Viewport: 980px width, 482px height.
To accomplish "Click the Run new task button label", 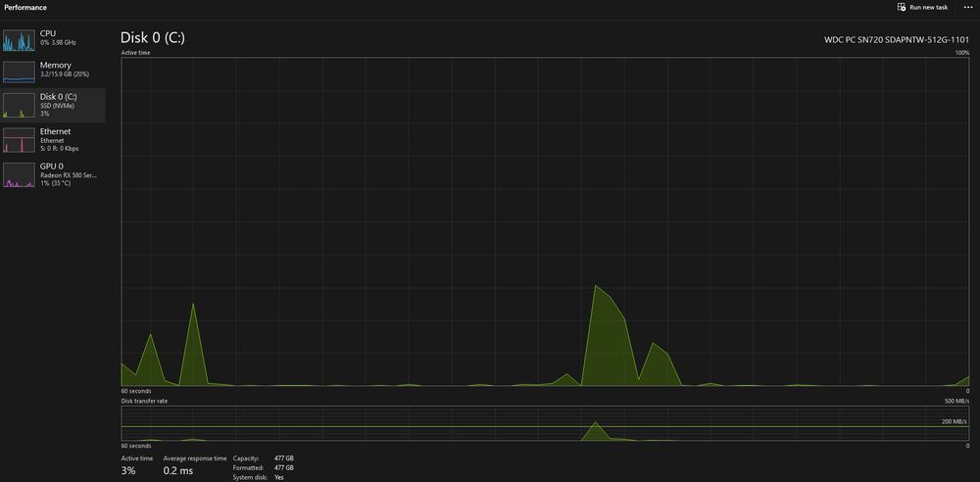I will (929, 7).
